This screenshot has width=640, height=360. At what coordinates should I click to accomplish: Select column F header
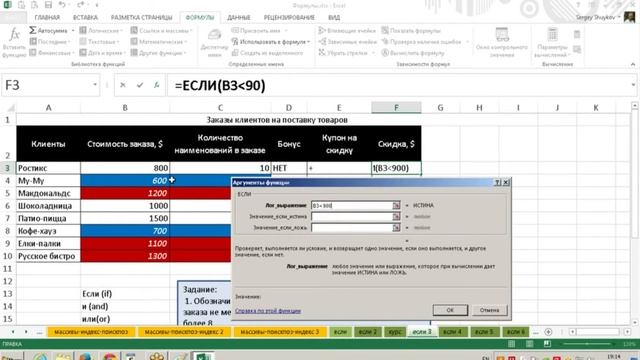(396, 108)
